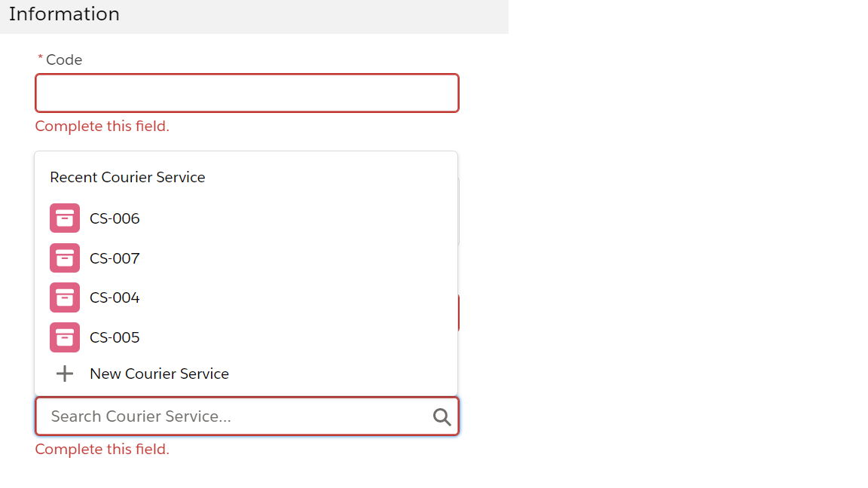Pick CS-004 label from recent courier services
The image size is (868, 488).
pyautogui.click(x=115, y=297)
